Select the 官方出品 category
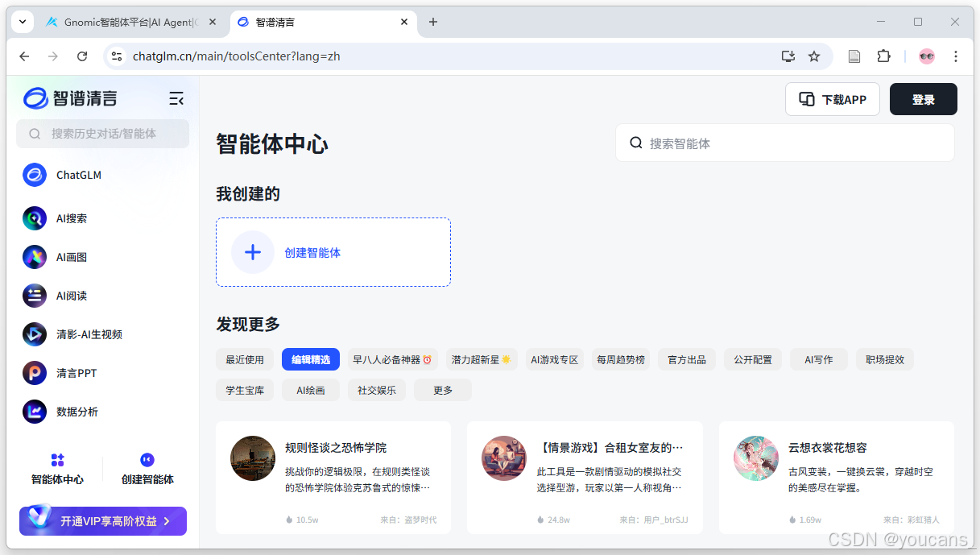This screenshot has width=980, height=555. click(687, 359)
